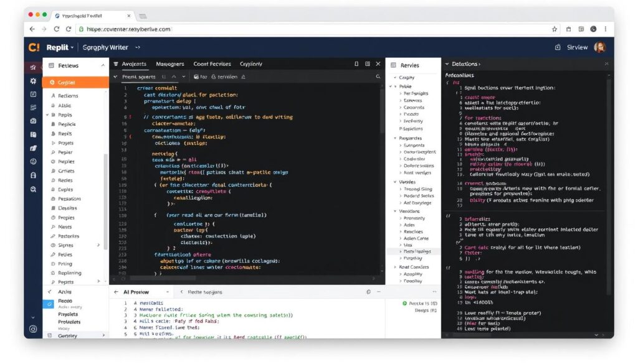638x364 pixels.
Task: Click the bottom circular icon in sidebar
Action: 34,329
